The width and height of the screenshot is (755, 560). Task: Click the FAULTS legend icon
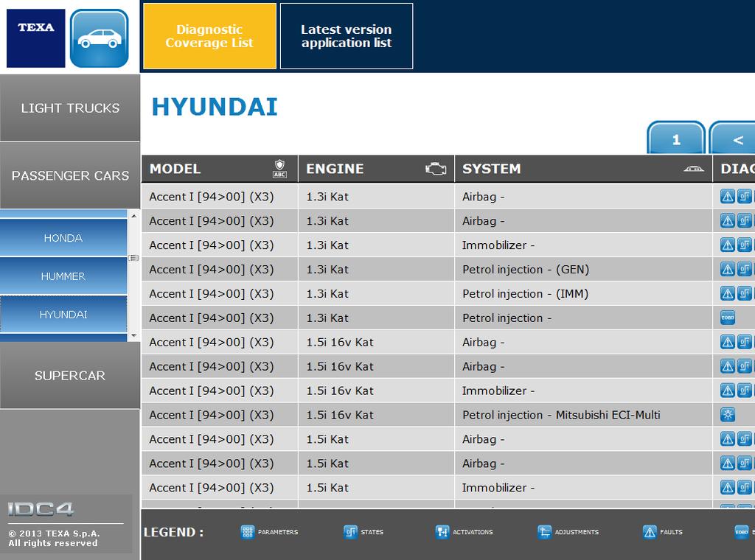click(649, 531)
